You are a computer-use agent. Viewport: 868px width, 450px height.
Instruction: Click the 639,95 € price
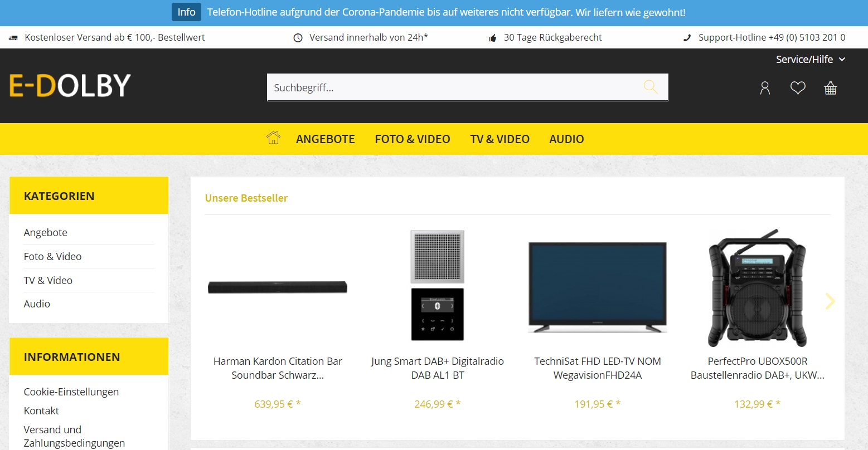pyautogui.click(x=278, y=404)
